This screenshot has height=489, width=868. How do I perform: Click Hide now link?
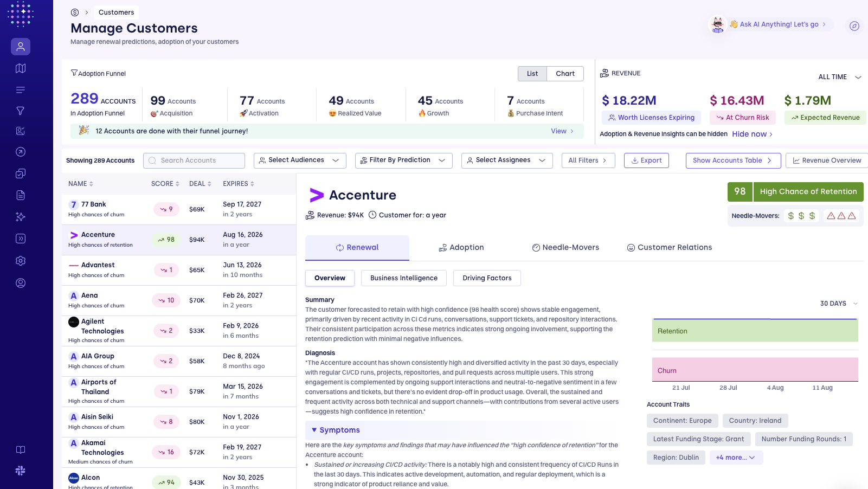(752, 134)
